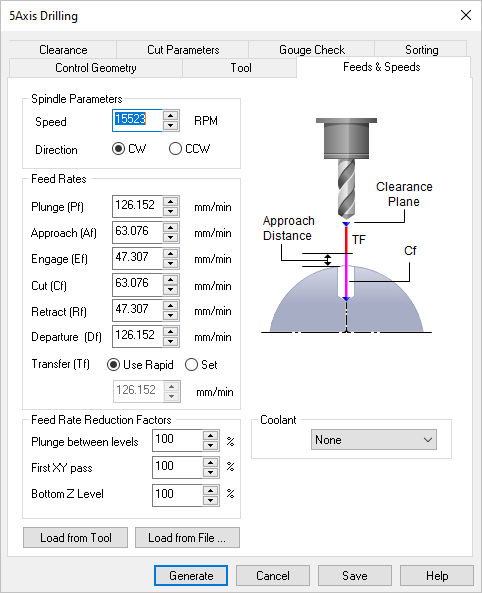This screenshot has width=482, height=593.
Task: Choose Use Rapid for Transfer feed
Action: click(x=140, y=365)
